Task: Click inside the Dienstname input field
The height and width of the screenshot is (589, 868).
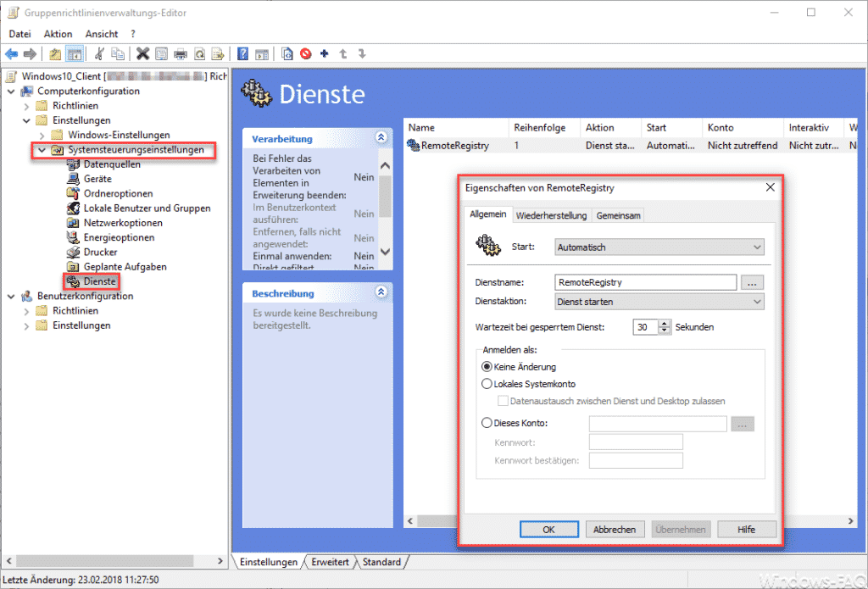Action: tap(644, 281)
